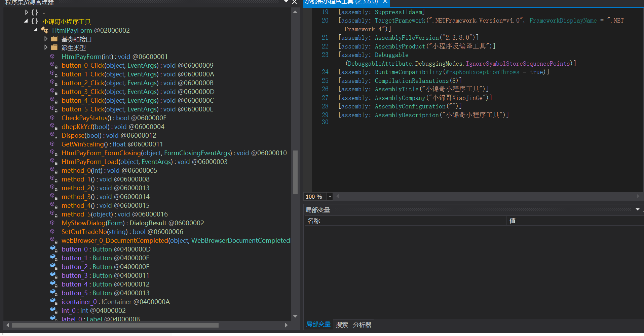Click the tree panel horizontal scrollbar
Screen dimensions: 644x336
click(115, 325)
